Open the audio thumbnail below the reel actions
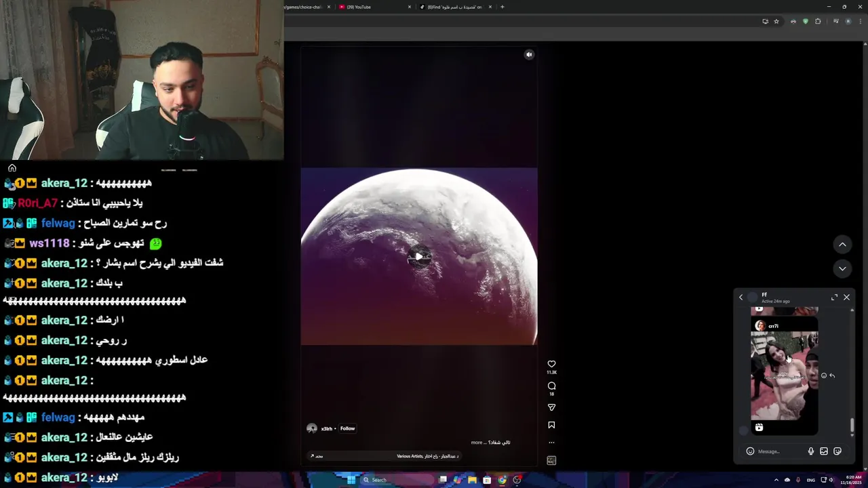Screen dimensions: 868x488 pyautogui.click(x=551, y=460)
